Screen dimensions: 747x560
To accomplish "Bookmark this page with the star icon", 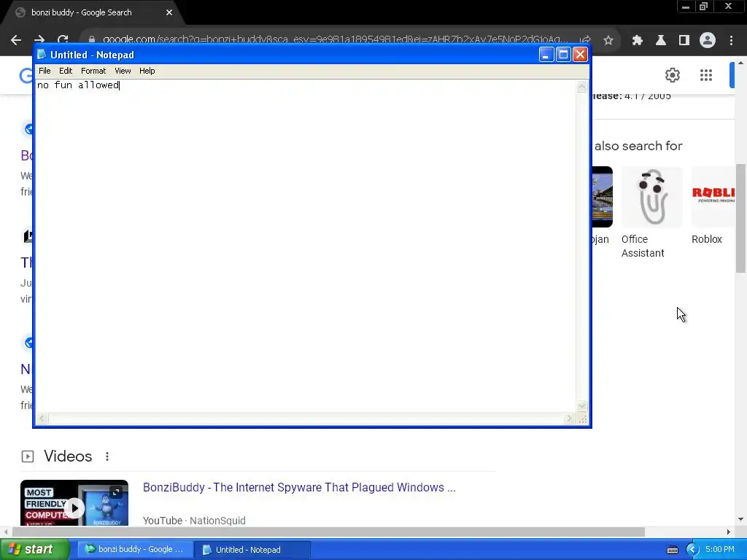I will (608, 40).
